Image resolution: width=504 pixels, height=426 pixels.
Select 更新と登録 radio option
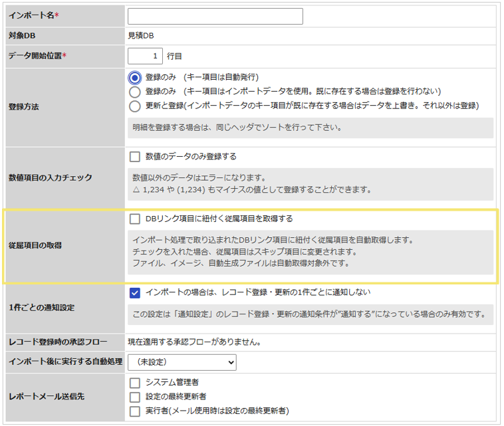135,106
